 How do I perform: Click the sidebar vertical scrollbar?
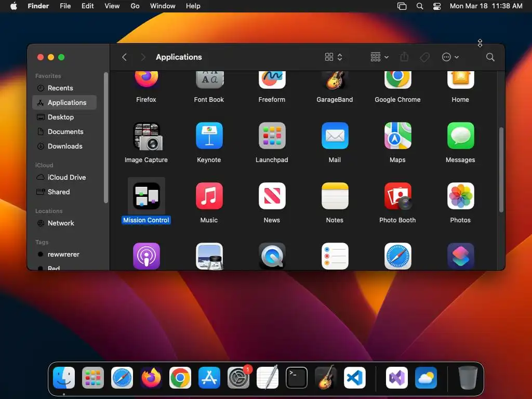(x=106, y=137)
